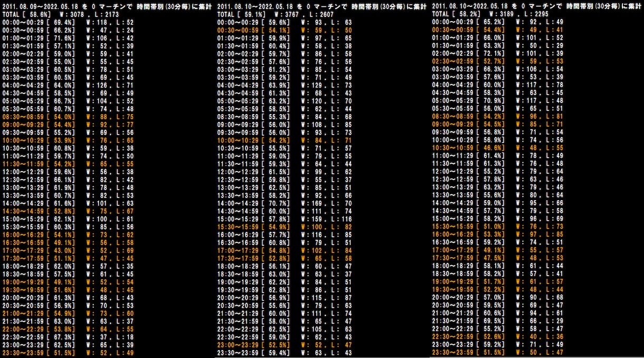Select the 21:30~21:59 row showing 69.5%
Screen dimensions: 644x358
[498, 321]
